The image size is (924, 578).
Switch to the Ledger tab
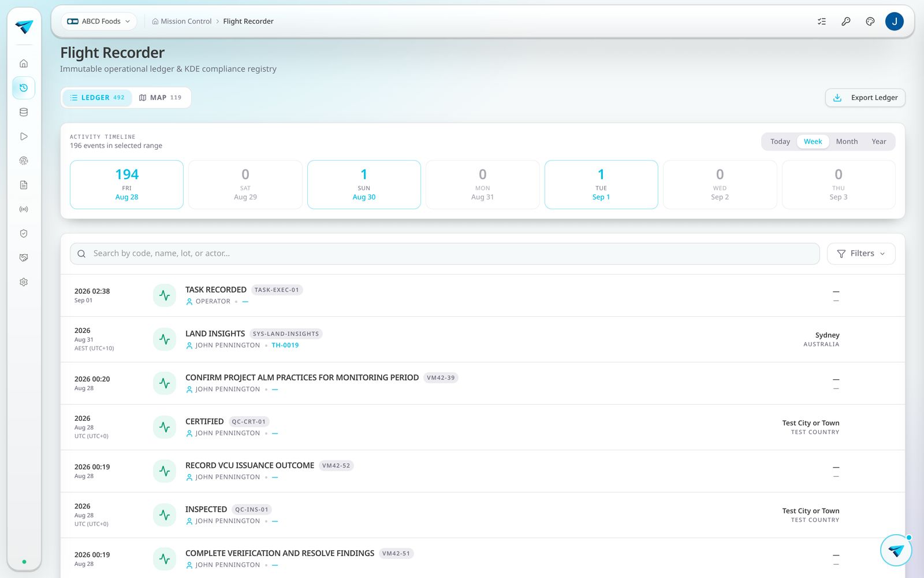coord(98,98)
